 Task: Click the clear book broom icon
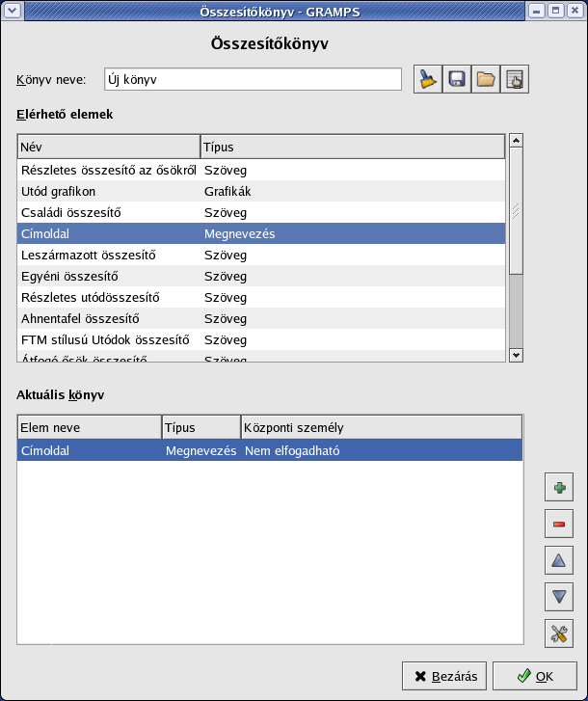tap(428, 80)
